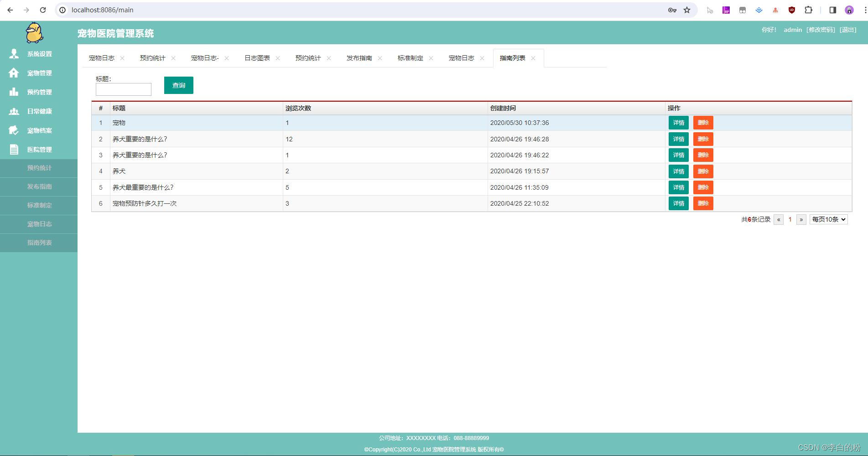Open the 每页10条 page size dropdown

pos(828,219)
